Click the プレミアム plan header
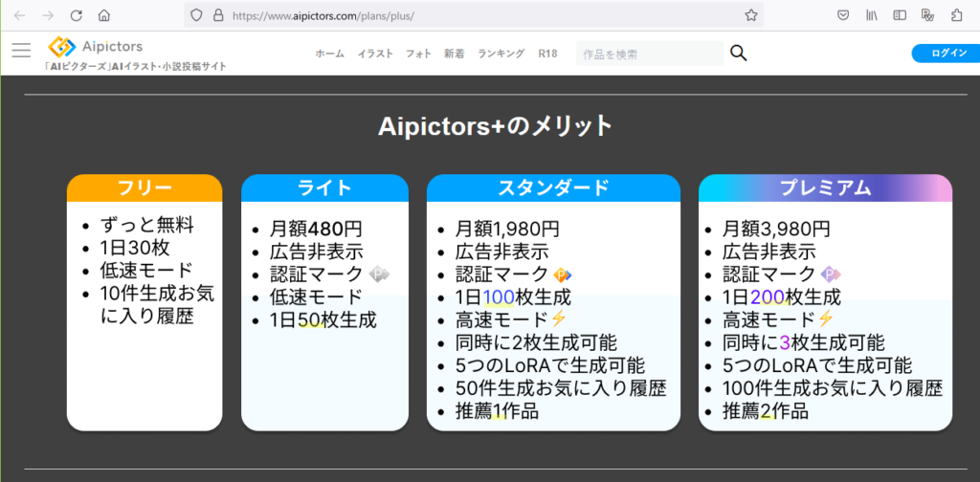The image size is (980, 482). (825, 188)
